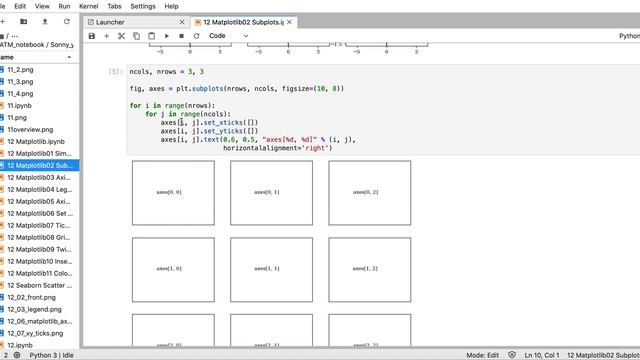This screenshot has width=640, height=360.
Task: Open file 11_2.png
Action: (40, 70)
